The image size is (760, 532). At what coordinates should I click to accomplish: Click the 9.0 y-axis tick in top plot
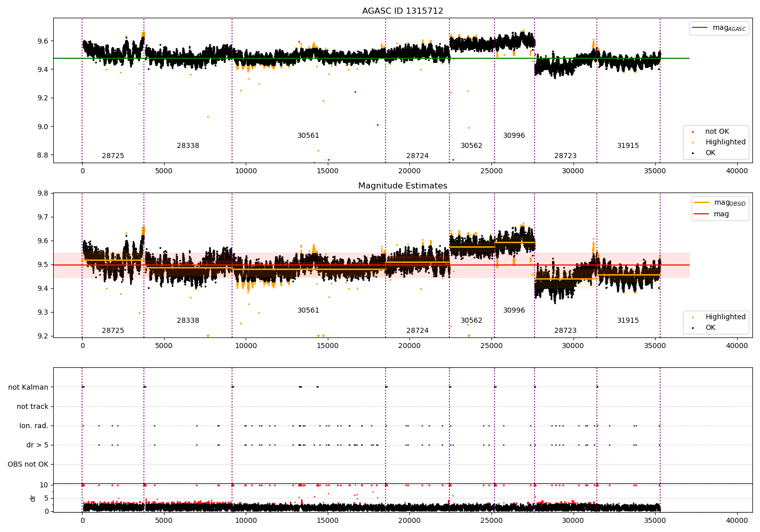[43, 127]
